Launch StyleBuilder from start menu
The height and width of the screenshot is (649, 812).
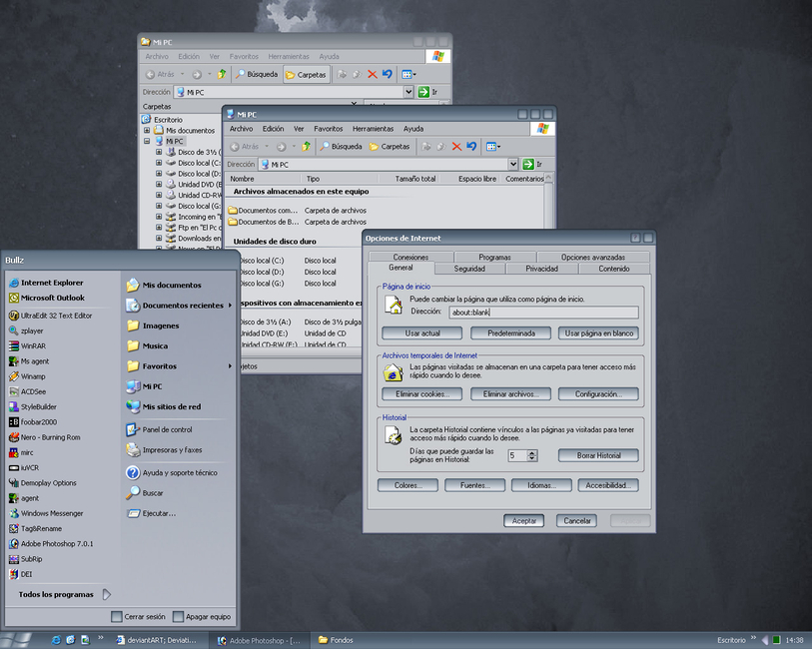click(33, 407)
